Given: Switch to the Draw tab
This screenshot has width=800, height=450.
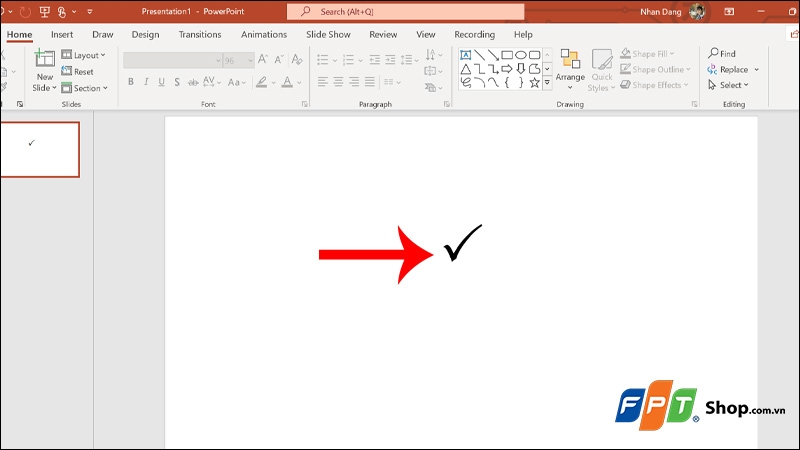Looking at the screenshot, I should point(103,34).
